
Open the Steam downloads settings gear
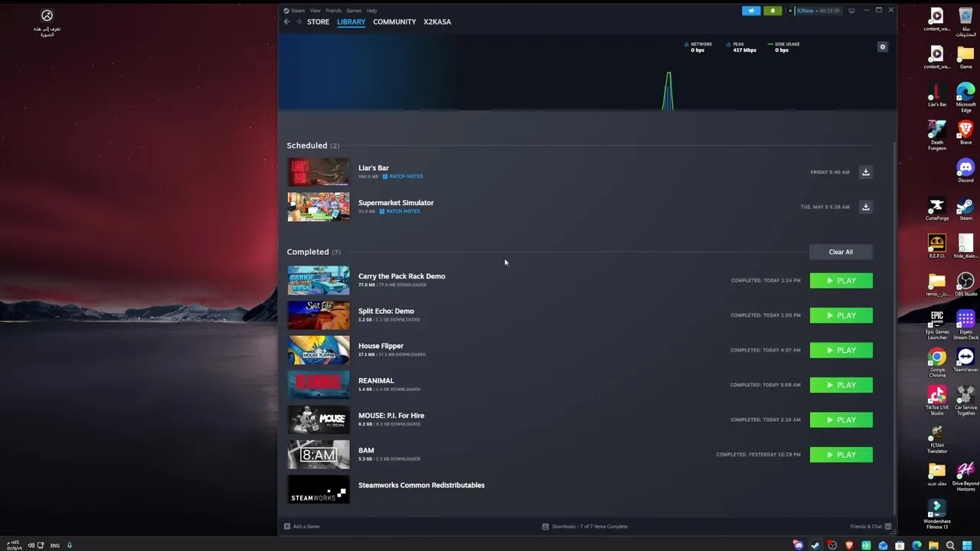(882, 47)
